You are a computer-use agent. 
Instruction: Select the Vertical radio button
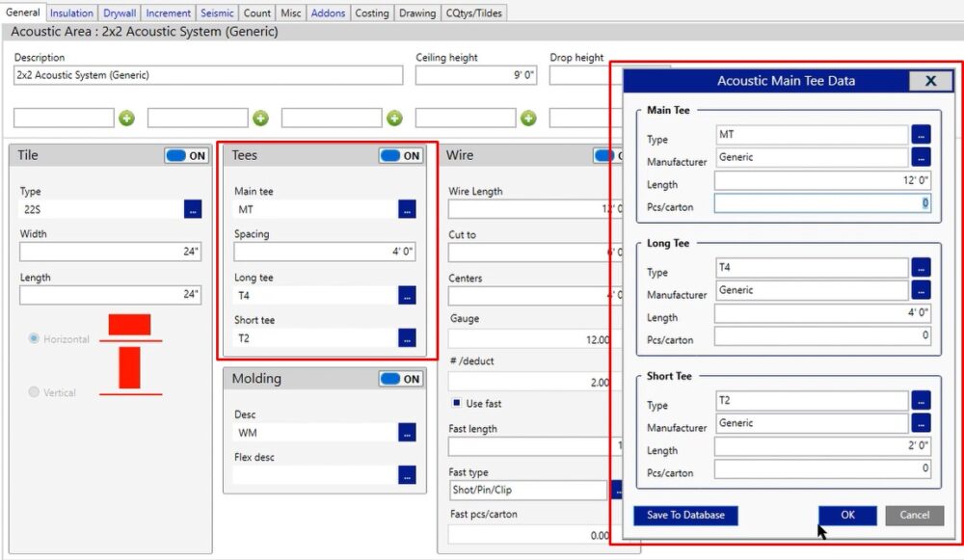(x=35, y=392)
